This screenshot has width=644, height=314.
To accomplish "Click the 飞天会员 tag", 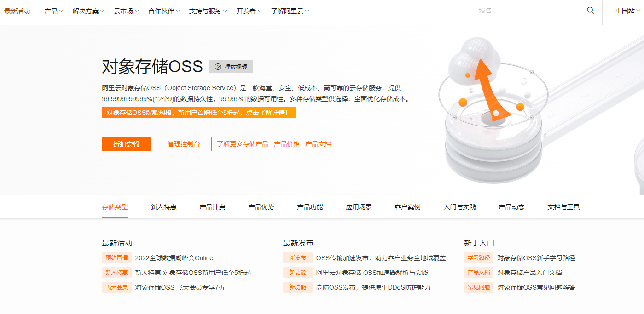I will 116,287.
